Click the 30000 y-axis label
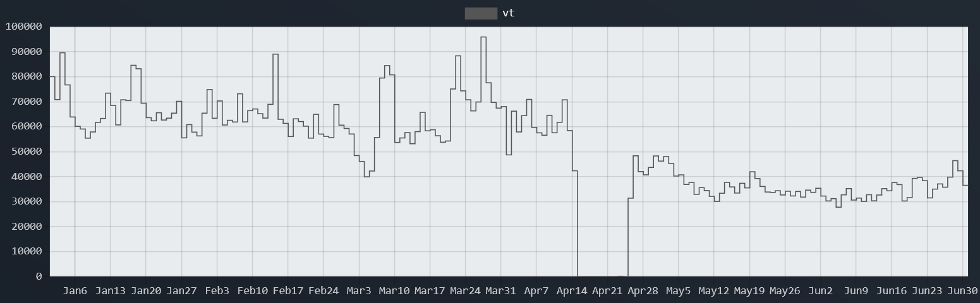The height and width of the screenshot is (303, 980). click(27, 201)
